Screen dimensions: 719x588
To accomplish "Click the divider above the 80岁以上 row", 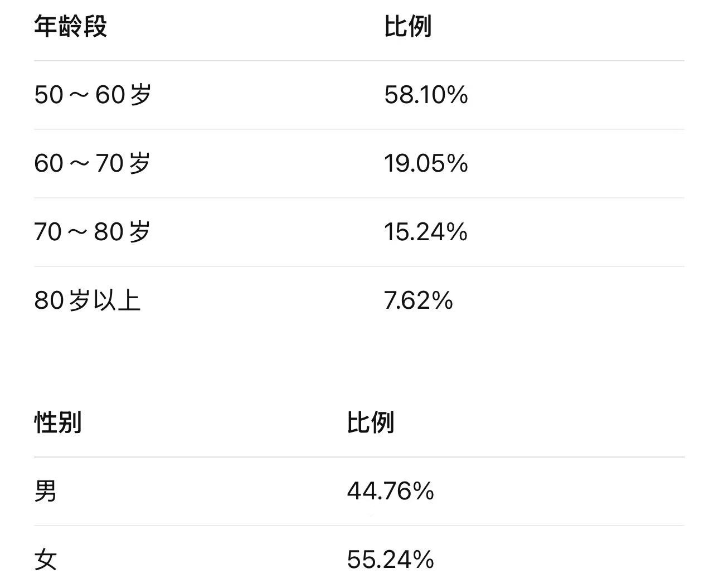I will (359, 266).
